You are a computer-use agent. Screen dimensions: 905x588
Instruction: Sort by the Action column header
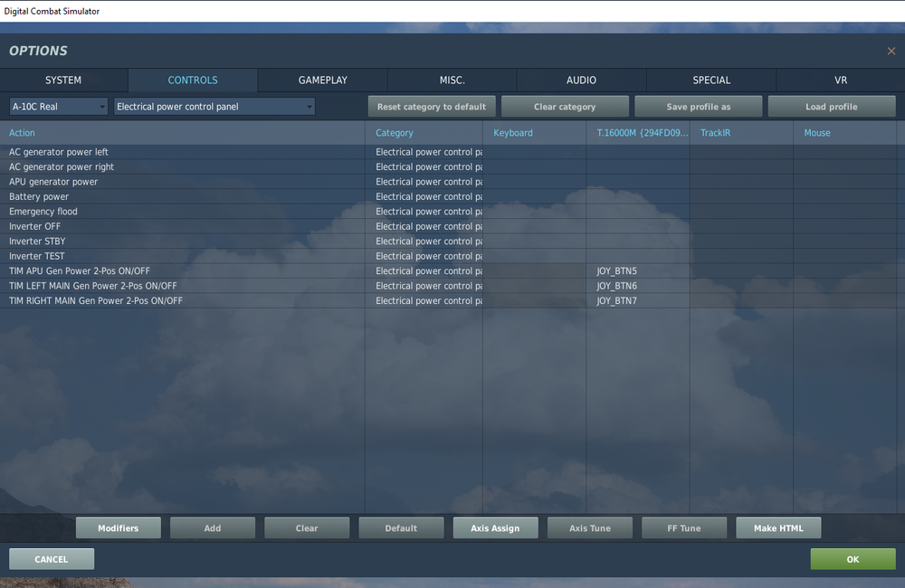[x=183, y=133]
